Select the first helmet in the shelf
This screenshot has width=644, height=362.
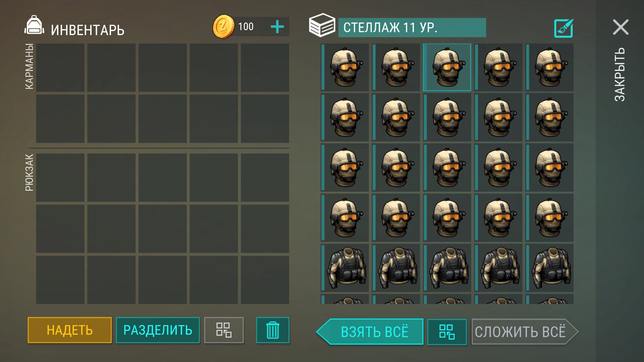(x=345, y=67)
